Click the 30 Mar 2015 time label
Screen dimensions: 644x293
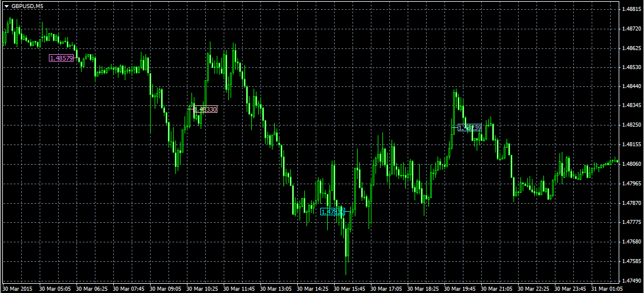click(17, 288)
